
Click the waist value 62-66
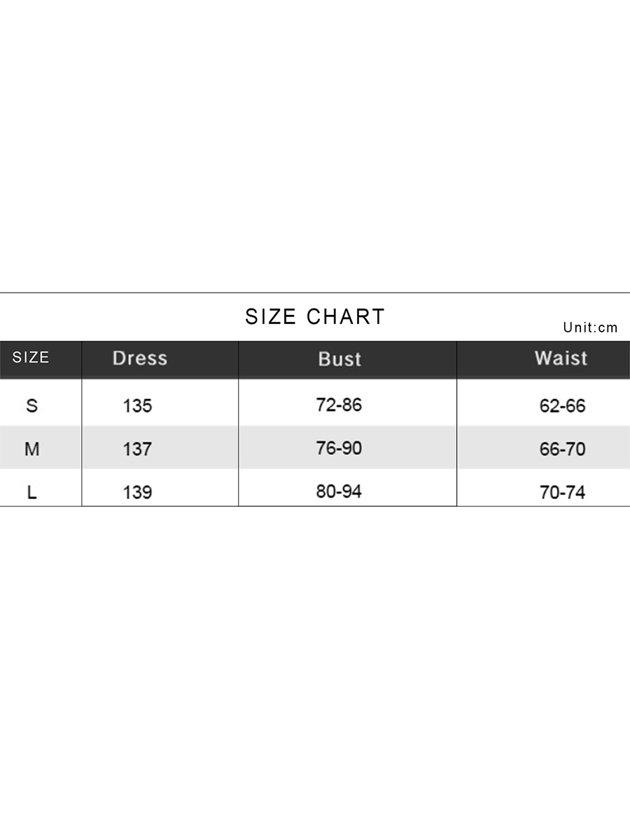(x=562, y=406)
